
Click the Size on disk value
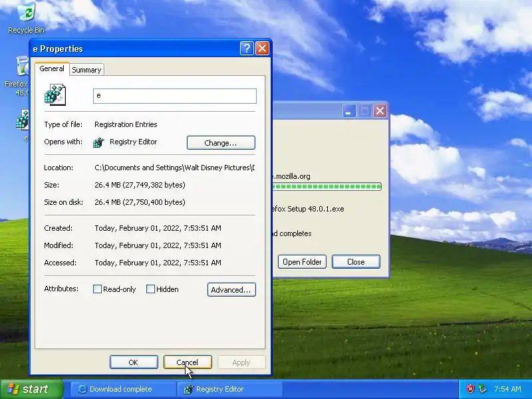[140, 202]
